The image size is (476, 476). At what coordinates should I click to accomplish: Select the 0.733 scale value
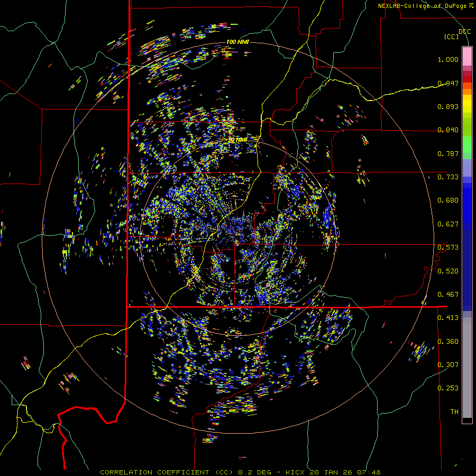tap(448, 177)
